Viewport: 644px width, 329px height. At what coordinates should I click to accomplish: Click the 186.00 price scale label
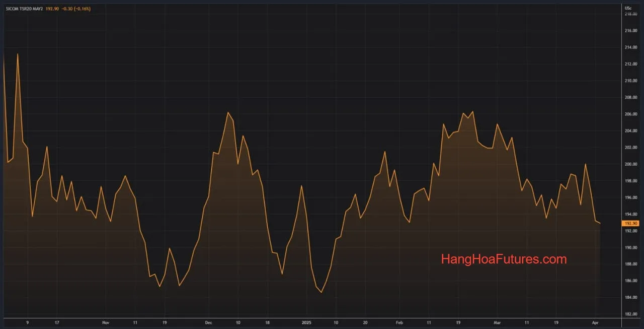click(631, 281)
